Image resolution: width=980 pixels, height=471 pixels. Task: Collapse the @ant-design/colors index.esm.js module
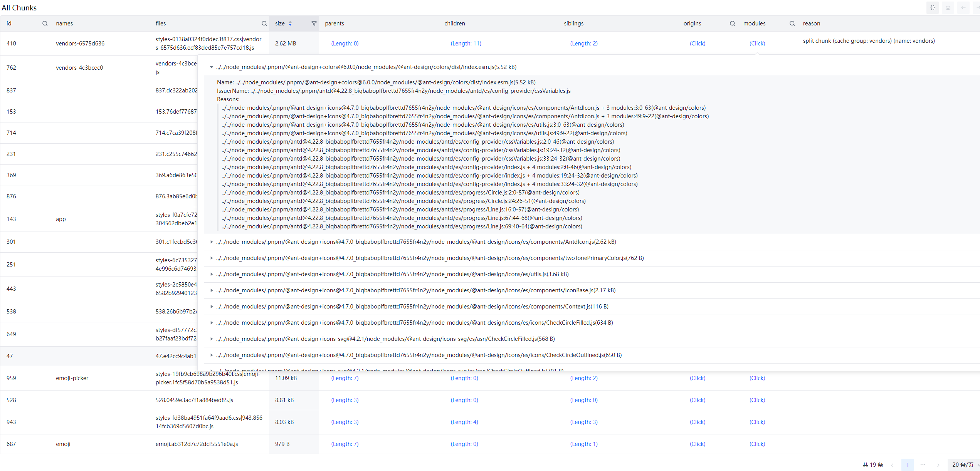[x=212, y=67]
